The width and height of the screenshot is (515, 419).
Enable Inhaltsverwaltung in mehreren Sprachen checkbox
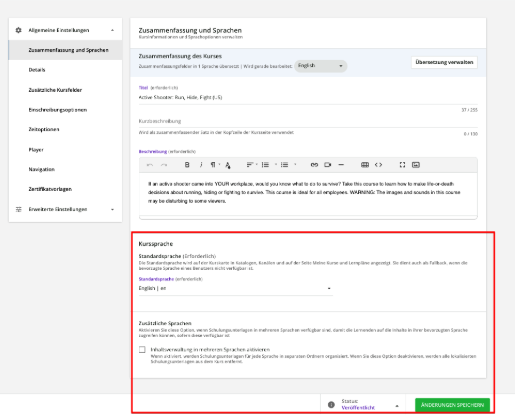[142, 350]
